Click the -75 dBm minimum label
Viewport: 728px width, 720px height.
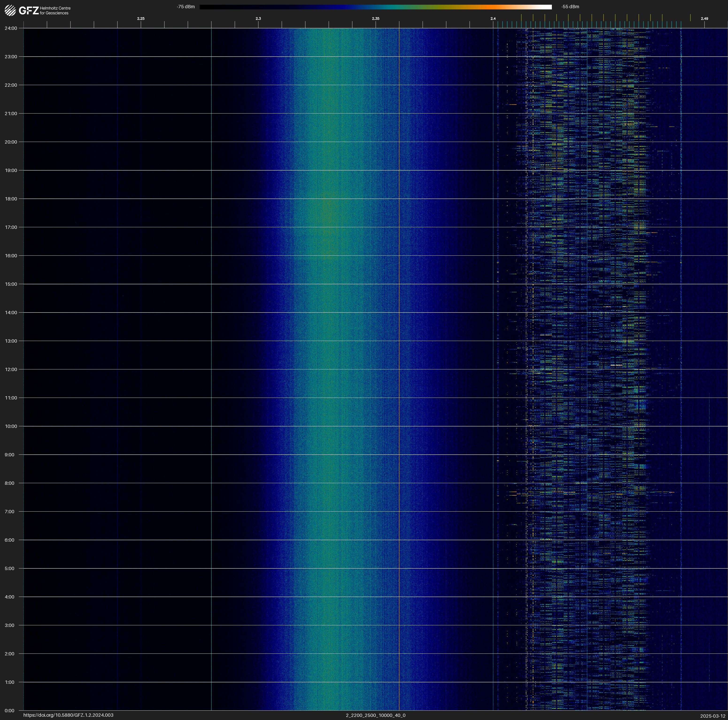pos(186,7)
